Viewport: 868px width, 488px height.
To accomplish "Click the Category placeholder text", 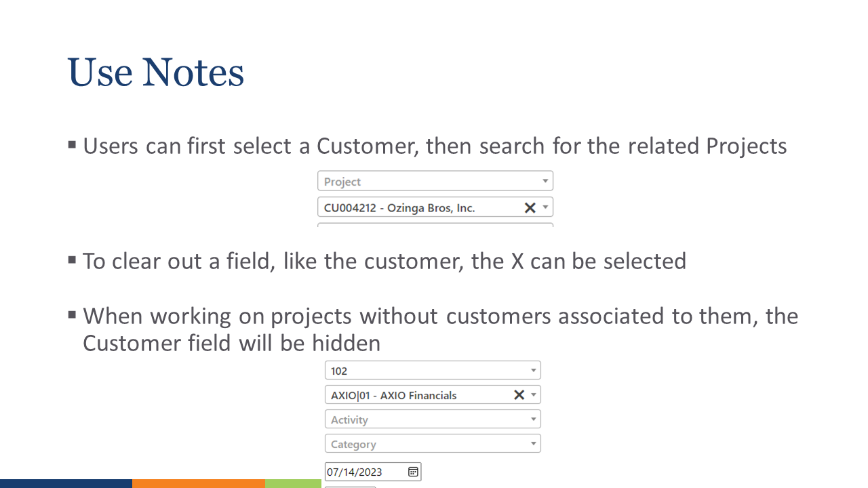I will point(353,444).
